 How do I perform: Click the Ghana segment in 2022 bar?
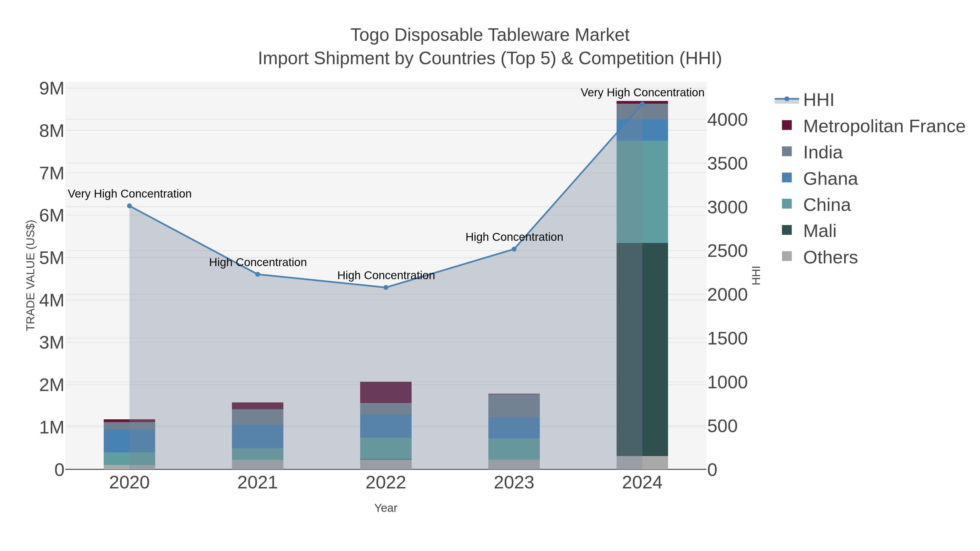[386, 426]
